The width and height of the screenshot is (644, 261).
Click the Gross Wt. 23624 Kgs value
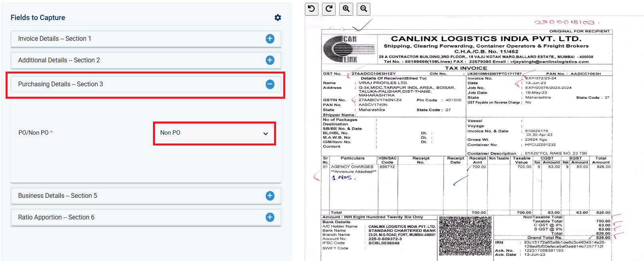(536, 139)
